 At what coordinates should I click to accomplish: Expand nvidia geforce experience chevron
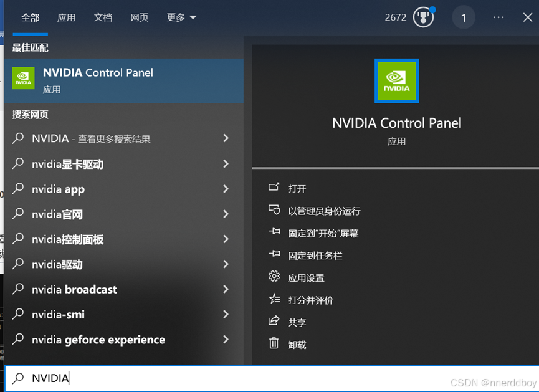pos(226,340)
